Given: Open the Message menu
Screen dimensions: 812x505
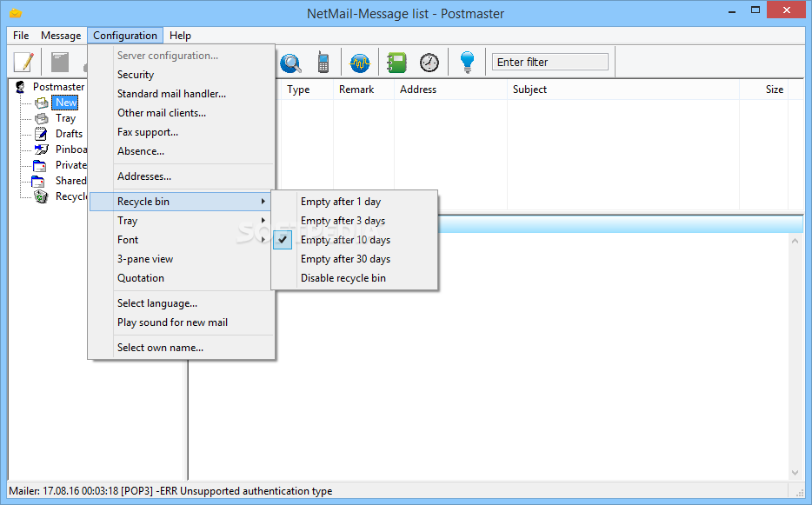Looking at the screenshot, I should (x=61, y=36).
